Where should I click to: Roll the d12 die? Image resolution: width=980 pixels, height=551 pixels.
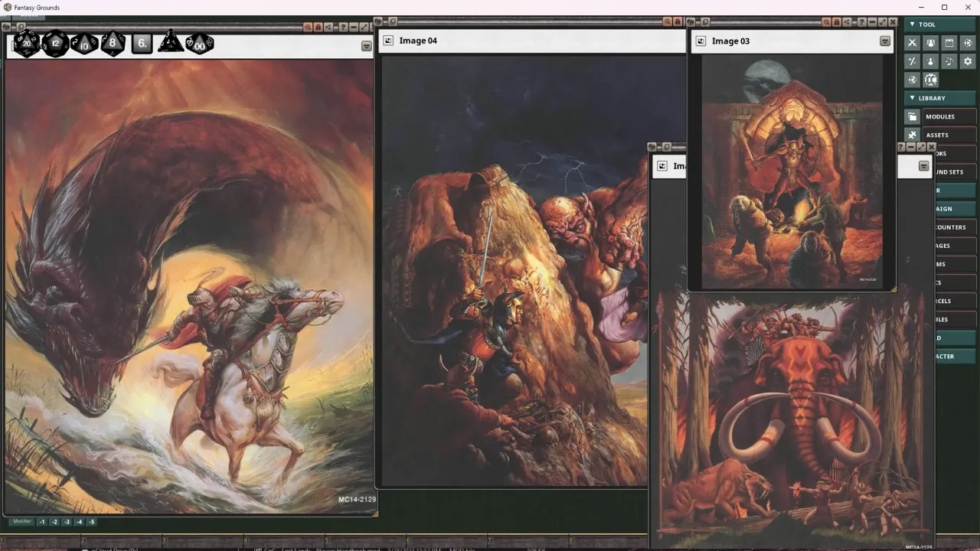tap(55, 44)
